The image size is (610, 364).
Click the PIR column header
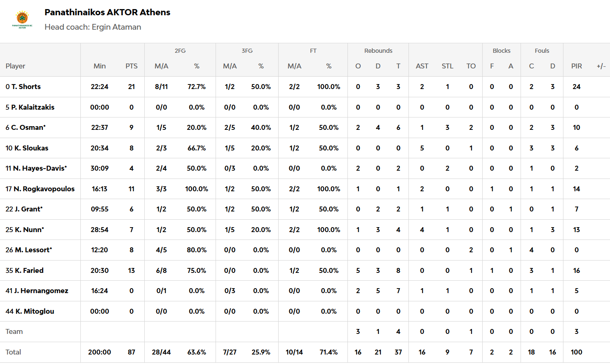click(x=576, y=66)
